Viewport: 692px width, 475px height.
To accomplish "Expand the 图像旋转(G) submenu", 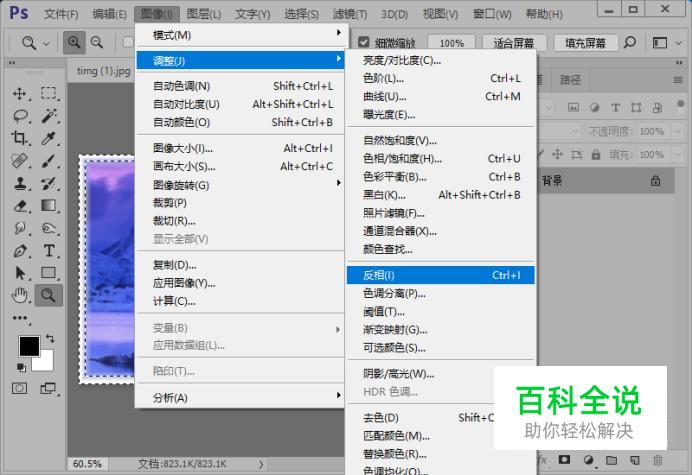I will [x=241, y=185].
